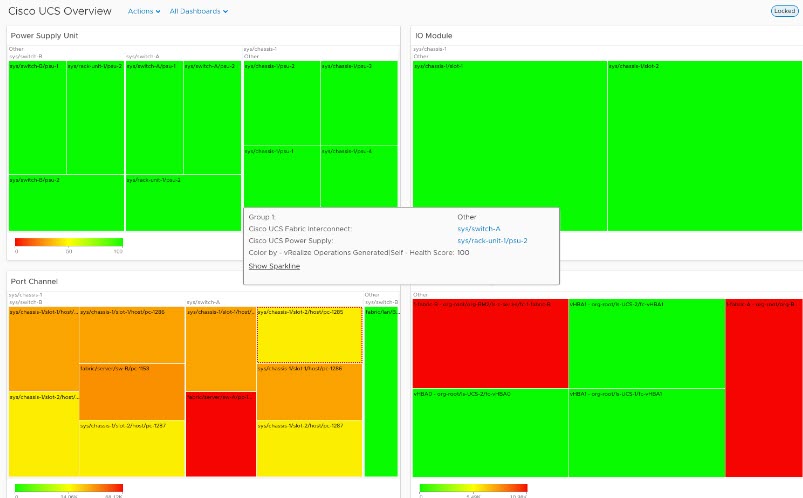803x498 pixels.
Task: Select the sys/chassis-1/psu-4 cell
Action: (x=360, y=177)
